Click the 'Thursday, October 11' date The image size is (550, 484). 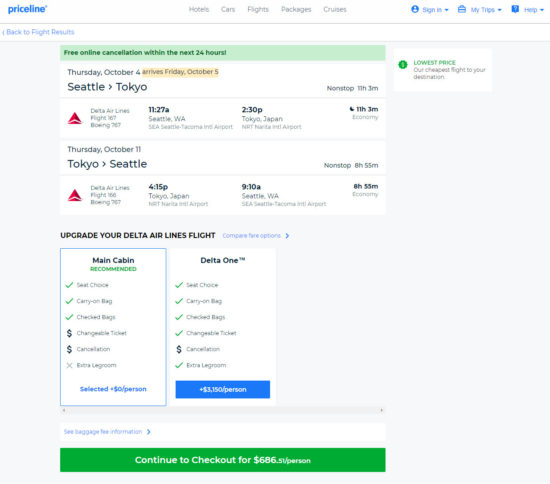click(x=104, y=149)
